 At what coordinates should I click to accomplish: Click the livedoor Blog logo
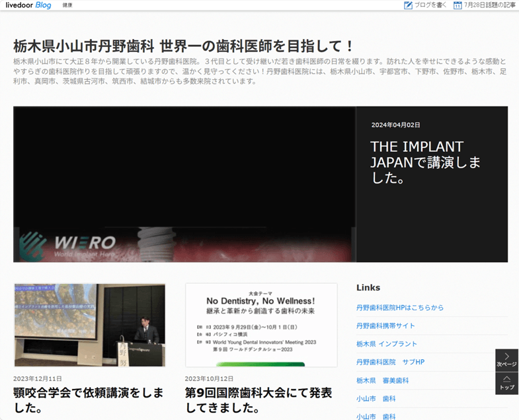pos(28,5)
